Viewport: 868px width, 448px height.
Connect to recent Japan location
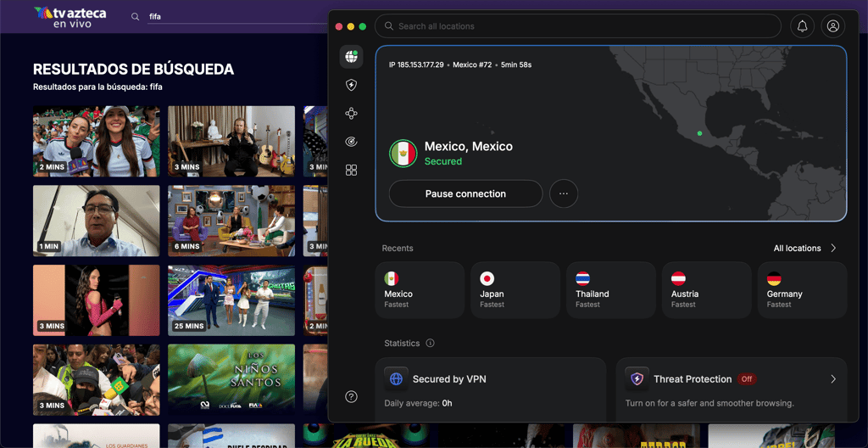point(515,290)
